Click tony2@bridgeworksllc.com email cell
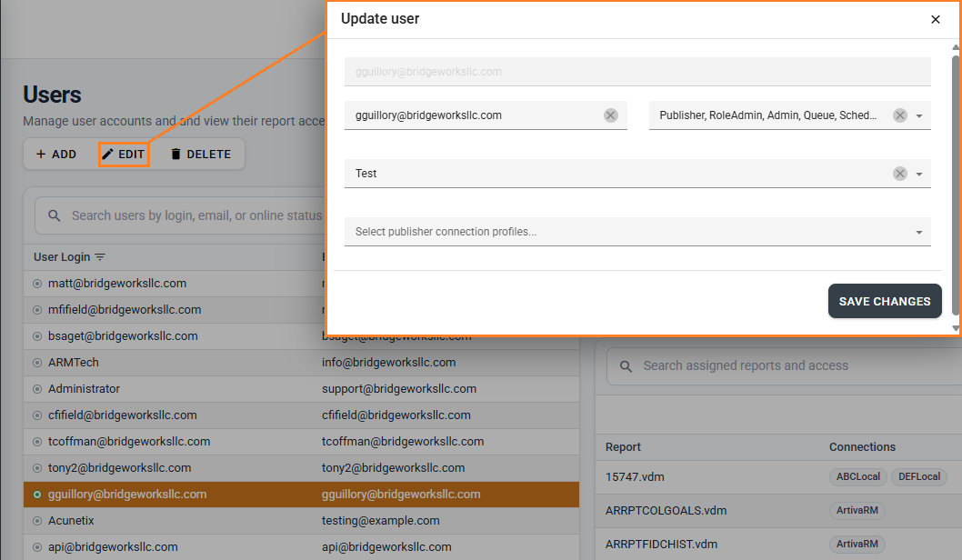 point(394,468)
